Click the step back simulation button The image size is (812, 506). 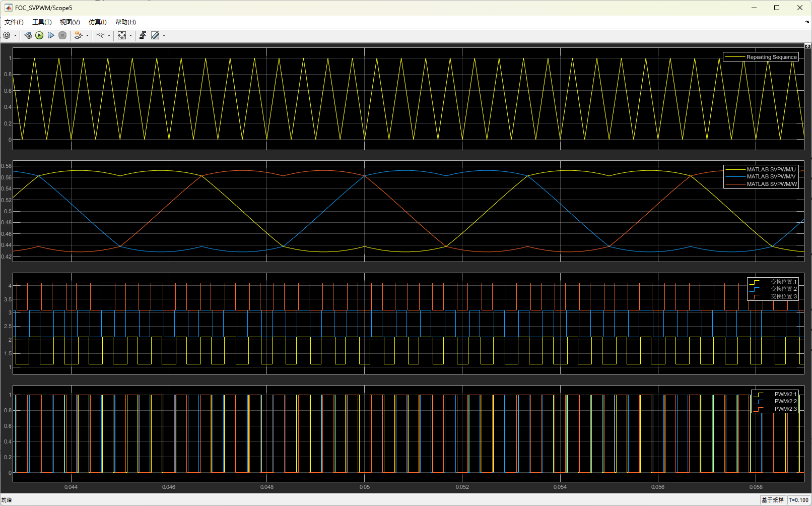tap(28, 35)
